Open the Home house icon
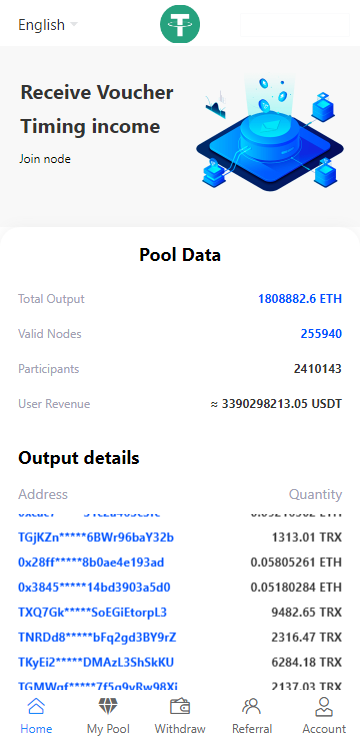This screenshot has height=740, width=360. 36,706
